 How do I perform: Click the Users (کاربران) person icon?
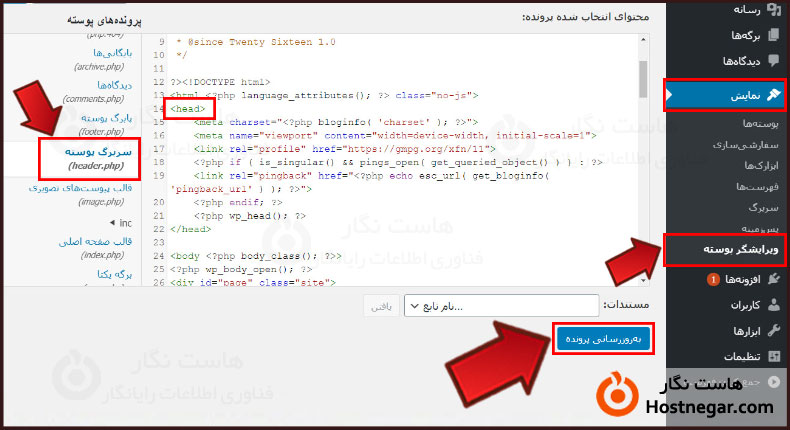tap(773, 305)
